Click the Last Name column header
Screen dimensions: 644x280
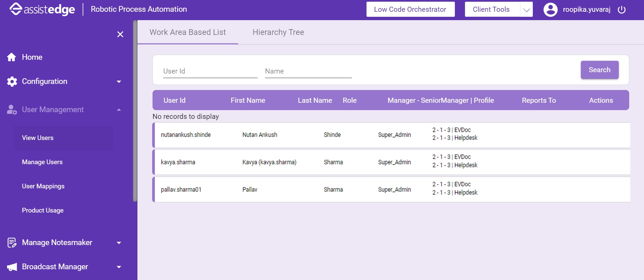(315, 100)
